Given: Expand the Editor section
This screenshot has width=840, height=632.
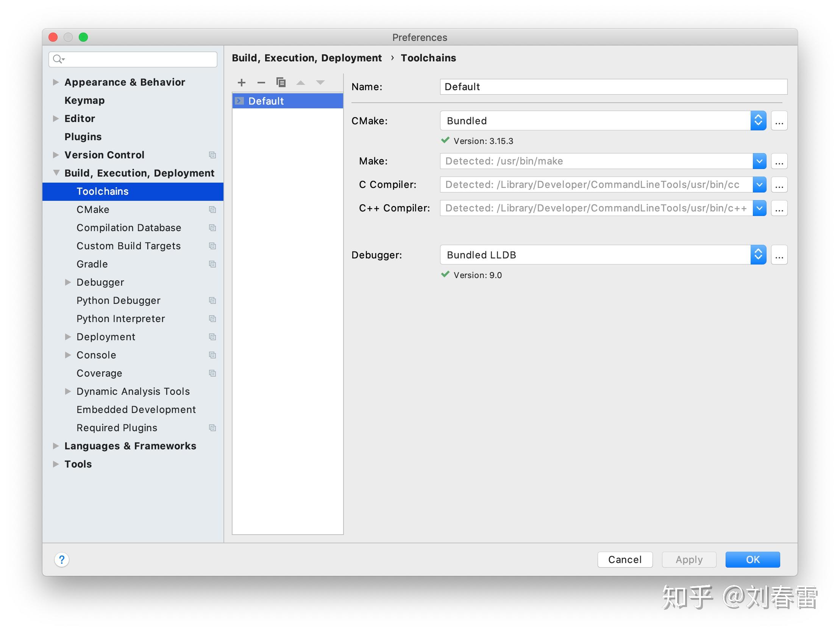Looking at the screenshot, I should tap(56, 119).
